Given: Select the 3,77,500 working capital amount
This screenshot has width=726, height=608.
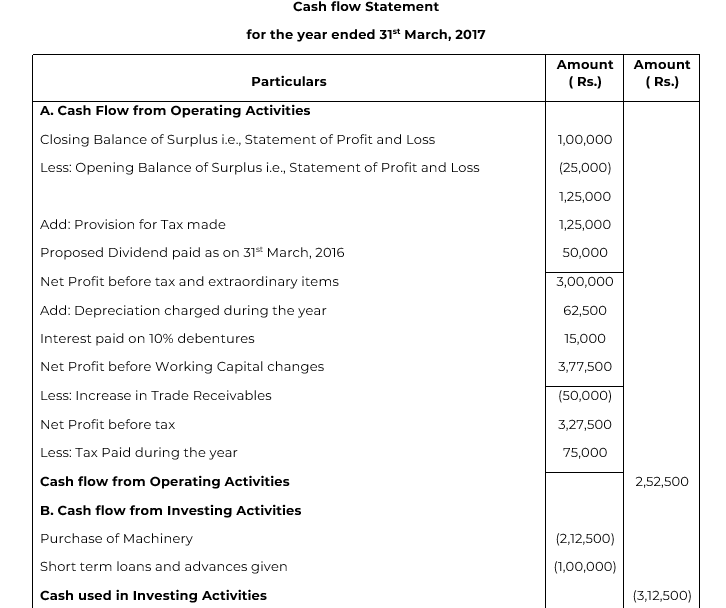Looking at the screenshot, I should coord(585,367).
